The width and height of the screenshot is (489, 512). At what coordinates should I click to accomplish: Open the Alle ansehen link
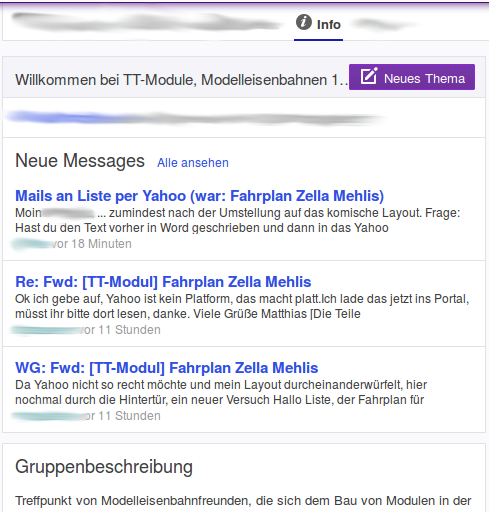pos(193,163)
